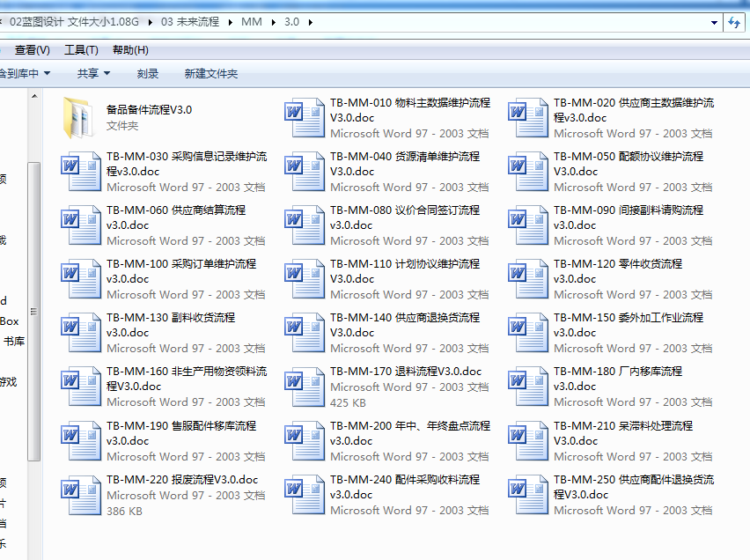Expand the arrow after 3.0 in breadcrumb
This screenshot has width=750, height=560.
click(x=311, y=22)
